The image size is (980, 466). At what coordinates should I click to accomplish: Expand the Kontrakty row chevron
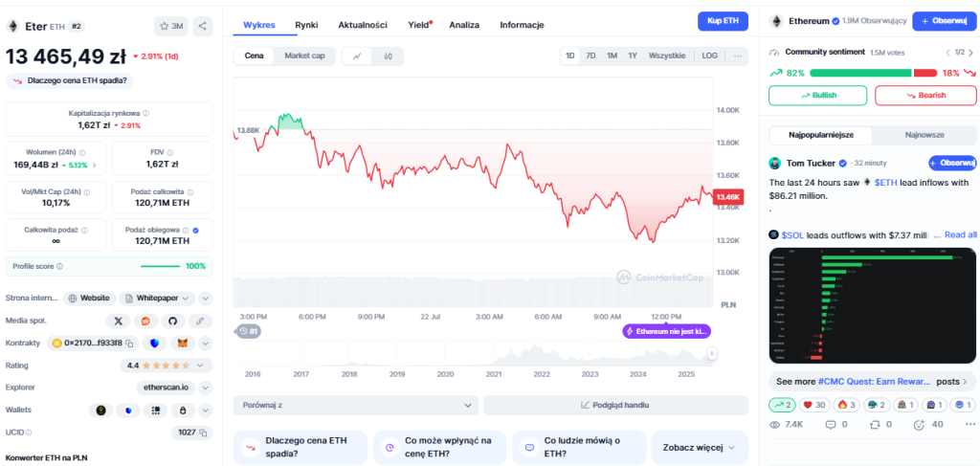pos(206,343)
